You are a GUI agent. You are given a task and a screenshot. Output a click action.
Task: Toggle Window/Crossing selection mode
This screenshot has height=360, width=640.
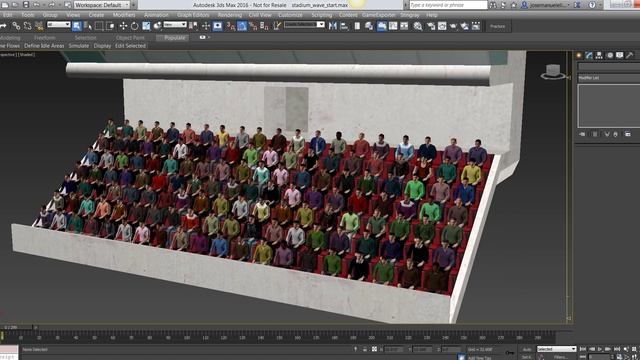tap(110, 26)
